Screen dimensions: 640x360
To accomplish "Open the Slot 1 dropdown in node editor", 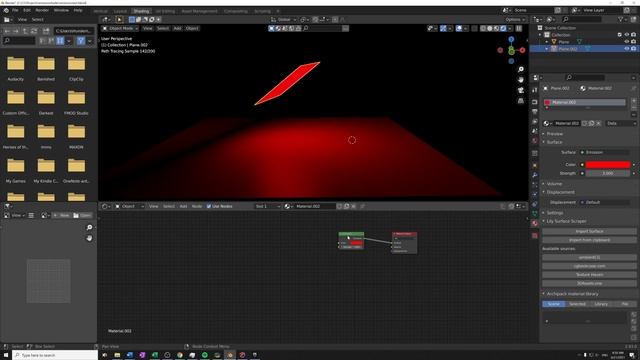I will [267, 207].
